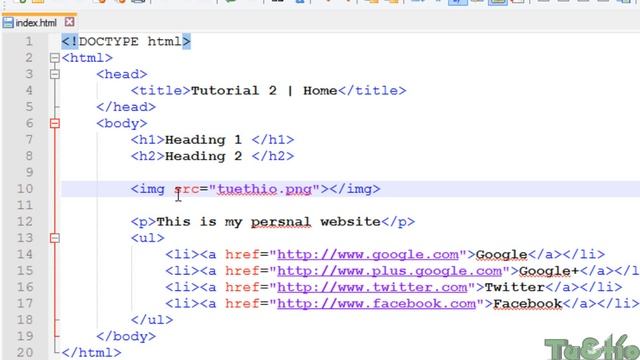Click the 'Google+' anchor text on line 15
640x360 pixels.
click(x=549, y=271)
